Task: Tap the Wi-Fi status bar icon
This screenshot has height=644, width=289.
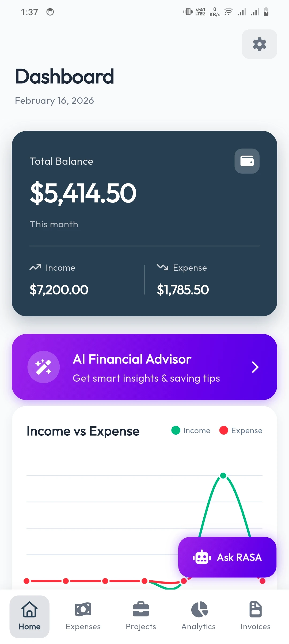Action: (x=228, y=12)
